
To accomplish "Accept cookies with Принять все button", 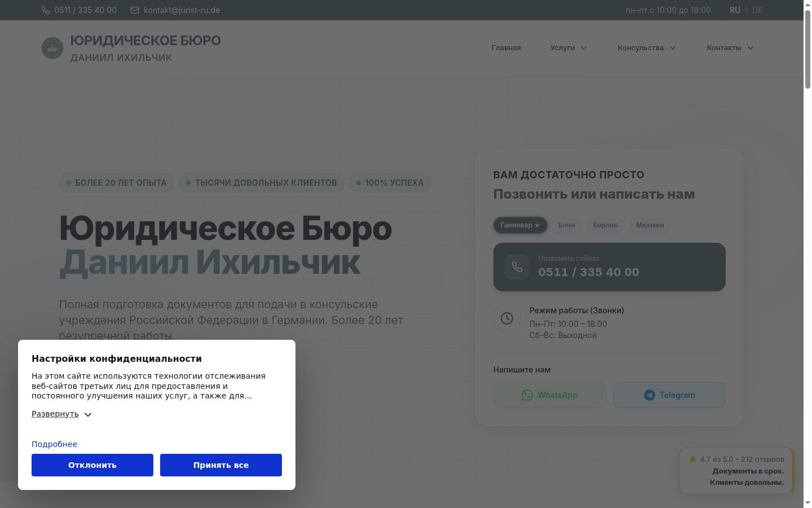I will click(x=221, y=465).
